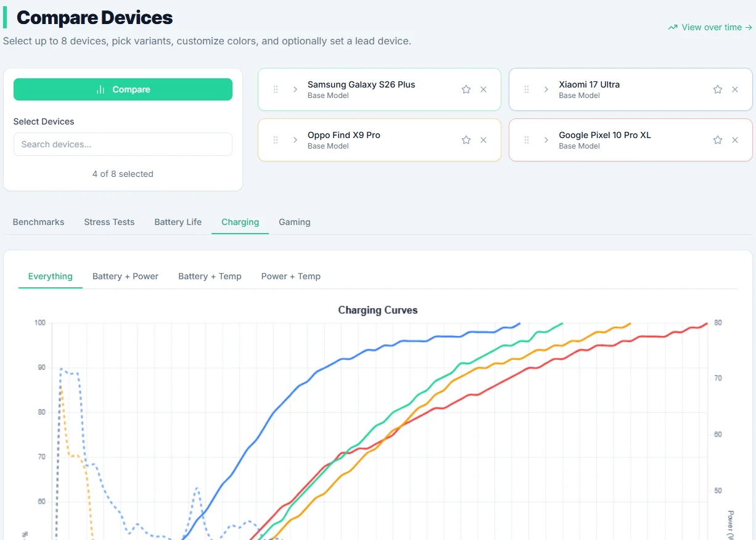Select the Power + Temp chart view
Screen dimensions: 756x540
pos(290,276)
